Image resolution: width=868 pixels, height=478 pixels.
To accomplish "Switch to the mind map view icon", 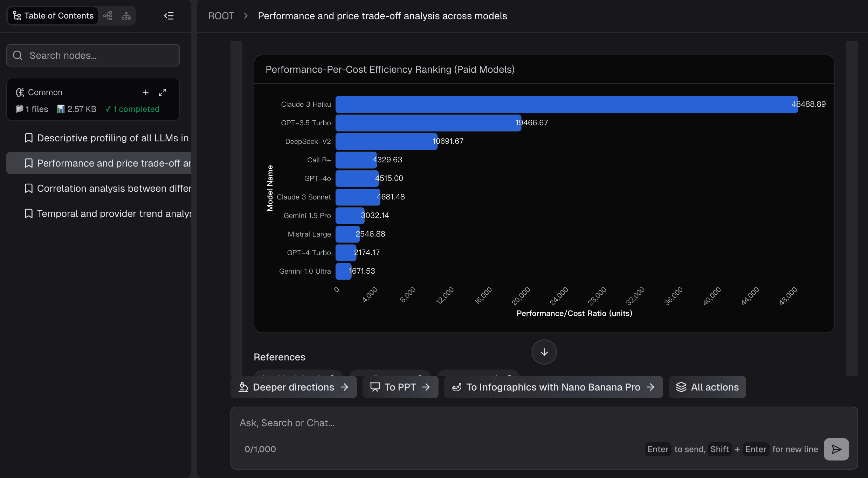I will (108, 16).
